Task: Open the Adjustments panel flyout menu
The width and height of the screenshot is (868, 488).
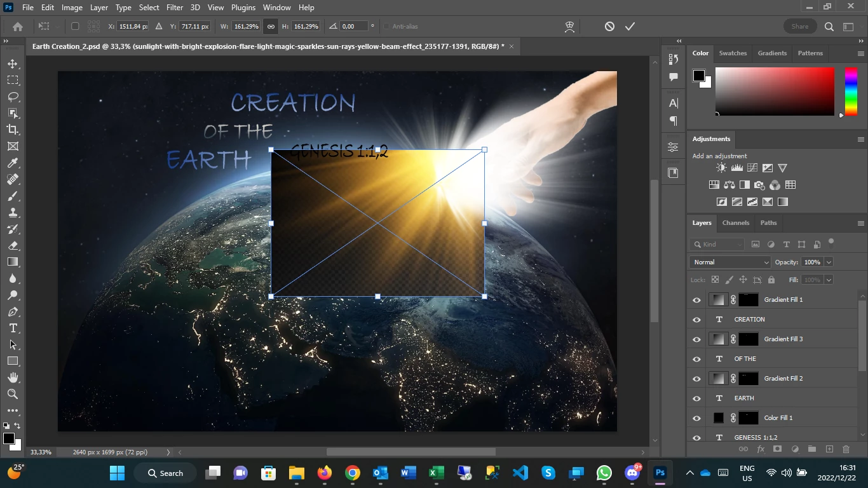Action: [860, 139]
